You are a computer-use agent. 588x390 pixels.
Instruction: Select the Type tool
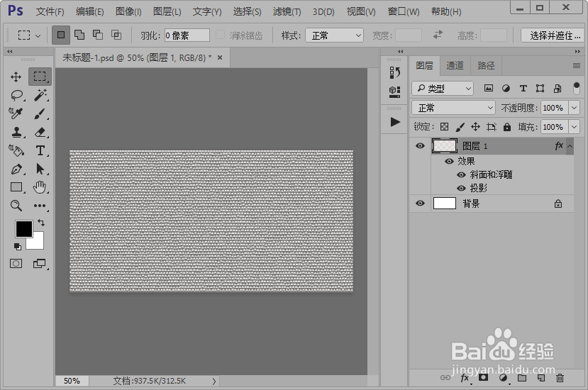click(40, 150)
